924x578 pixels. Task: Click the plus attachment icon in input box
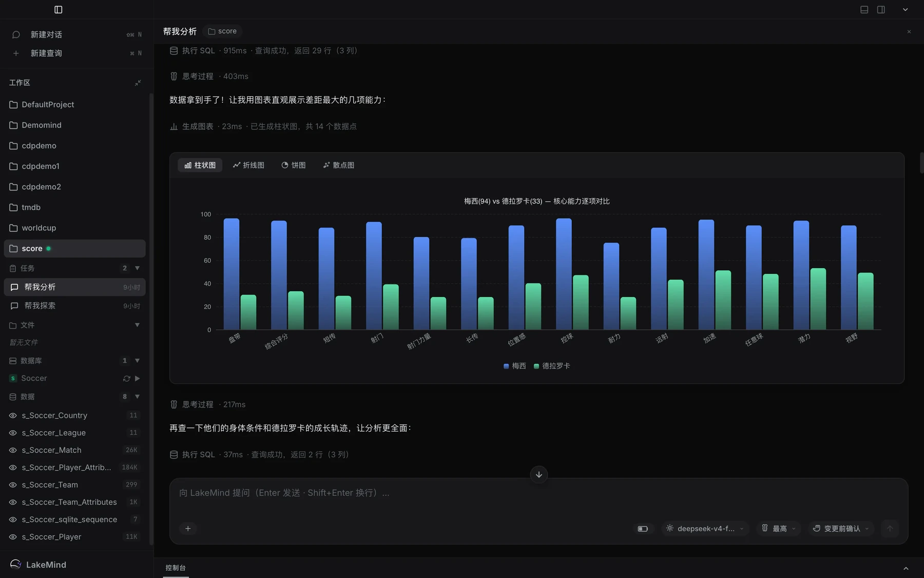coord(188,528)
